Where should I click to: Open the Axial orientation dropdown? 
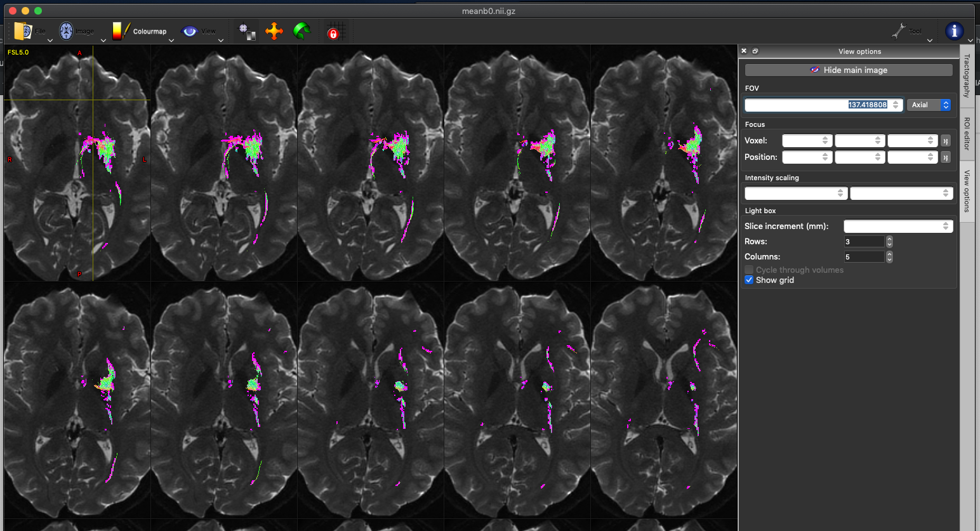click(929, 105)
